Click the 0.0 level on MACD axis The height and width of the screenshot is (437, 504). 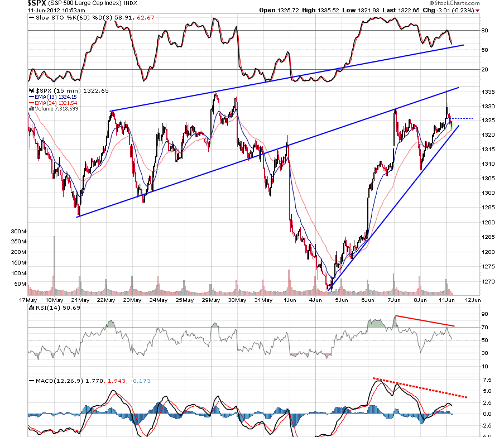487,414
